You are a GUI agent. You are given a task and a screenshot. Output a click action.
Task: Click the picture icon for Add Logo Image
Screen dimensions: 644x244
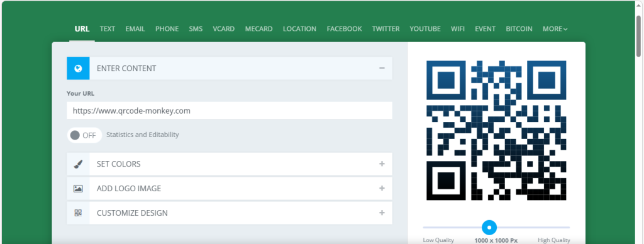tap(78, 189)
